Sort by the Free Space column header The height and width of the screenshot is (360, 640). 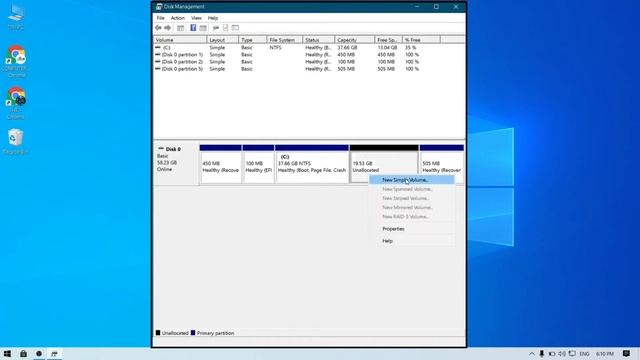tap(388, 40)
